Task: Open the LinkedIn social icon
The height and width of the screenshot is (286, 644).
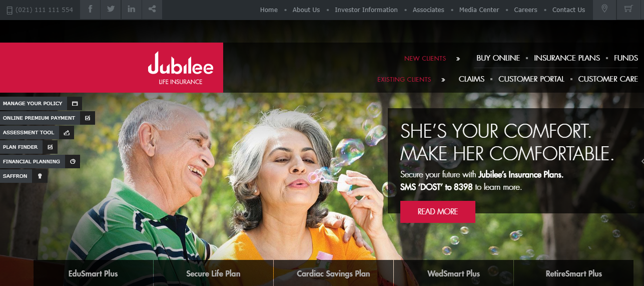Action: click(131, 10)
